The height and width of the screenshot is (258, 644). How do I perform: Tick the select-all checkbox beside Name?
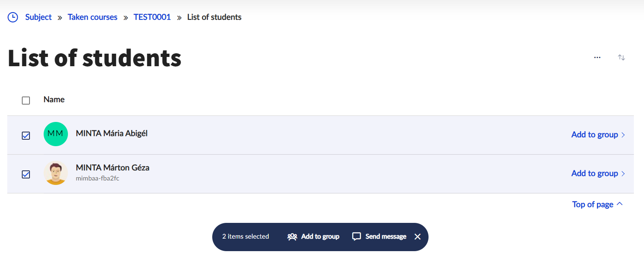(x=26, y=101)
